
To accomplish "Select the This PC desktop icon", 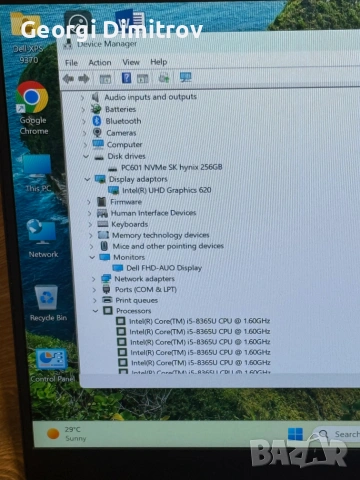I will click(x=38, y=173).
